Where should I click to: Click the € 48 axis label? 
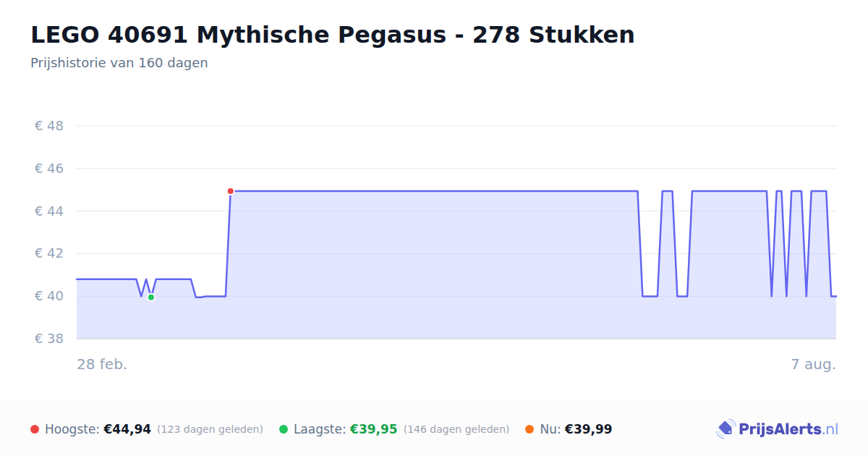49,126
